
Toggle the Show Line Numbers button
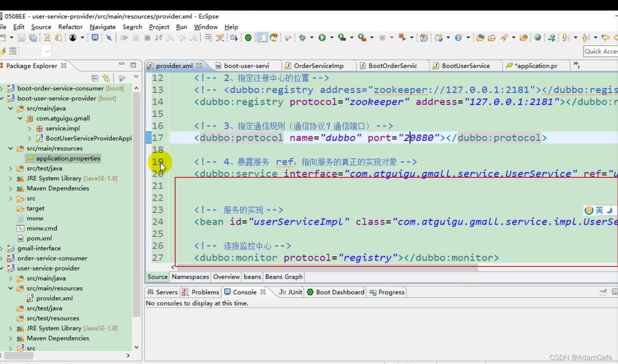tap(262, 38)
